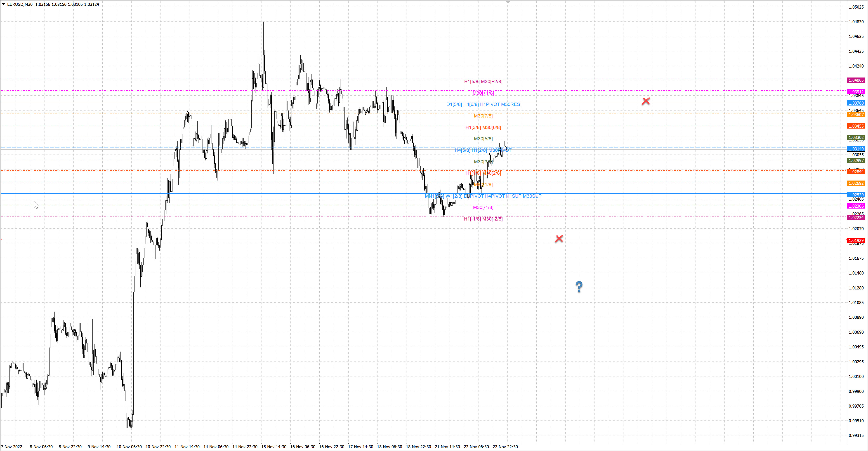Click the blue 1.02539 price label
The width and height of the screenshot is (868, 451).
pos(856,195)
